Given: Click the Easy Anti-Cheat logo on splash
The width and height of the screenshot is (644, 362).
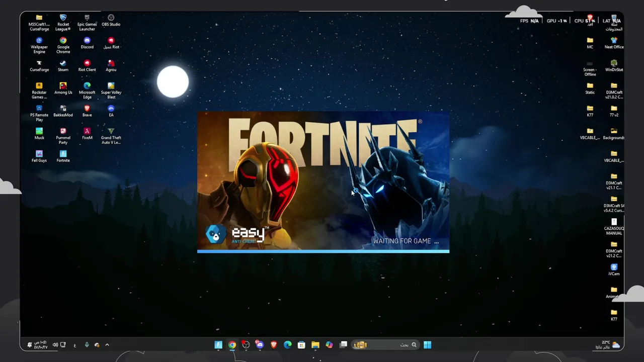Looking at the screenshot, I should point(237,235).
